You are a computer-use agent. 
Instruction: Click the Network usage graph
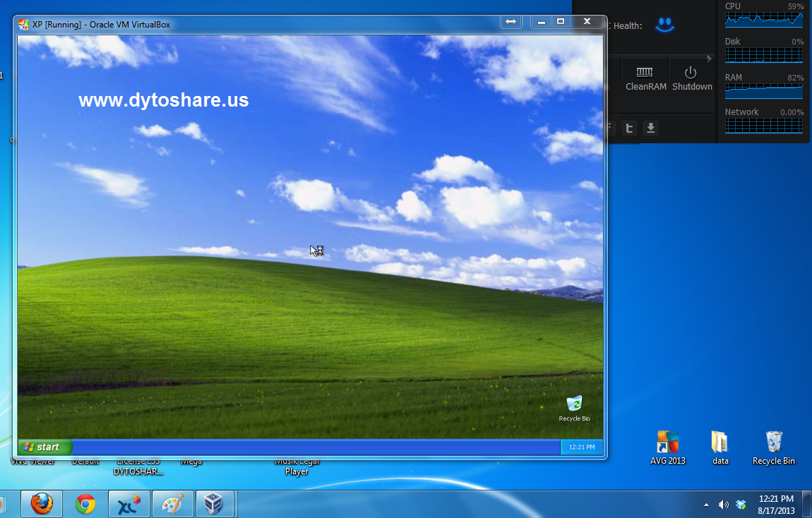point(764,126)
